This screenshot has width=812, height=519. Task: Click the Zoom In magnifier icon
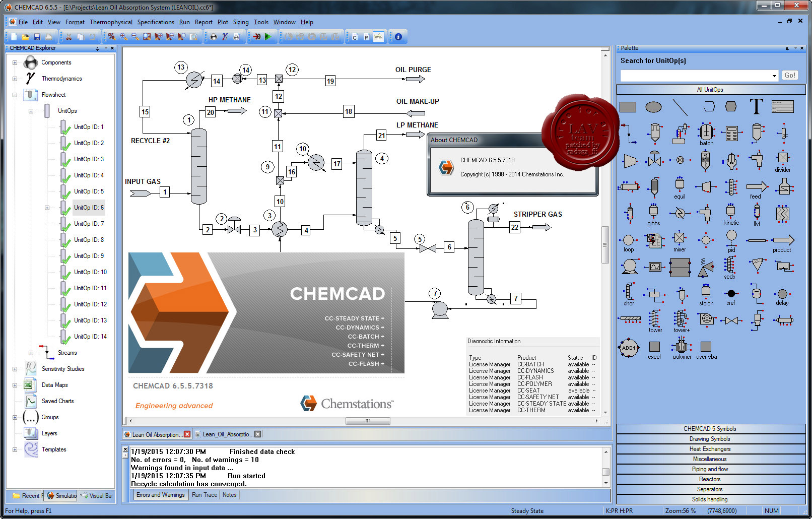(x=123, y=37)
